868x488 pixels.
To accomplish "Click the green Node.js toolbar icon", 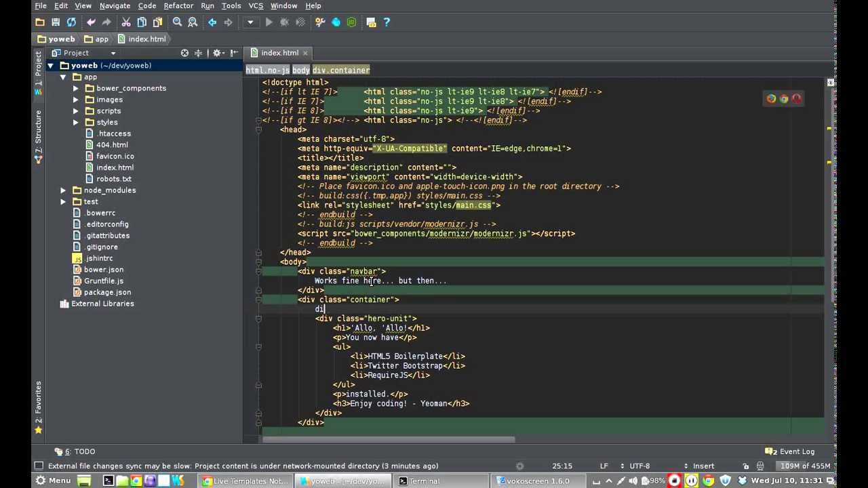I will [351, 22].
